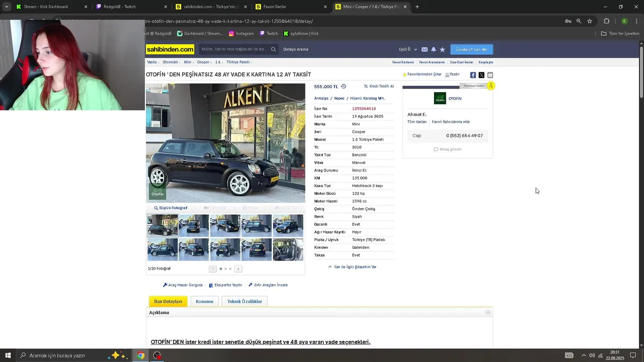This screenshot has height=362, width=644.
Task: Click Kredi Teklifi Al link
Action: (x=379, y=86)
